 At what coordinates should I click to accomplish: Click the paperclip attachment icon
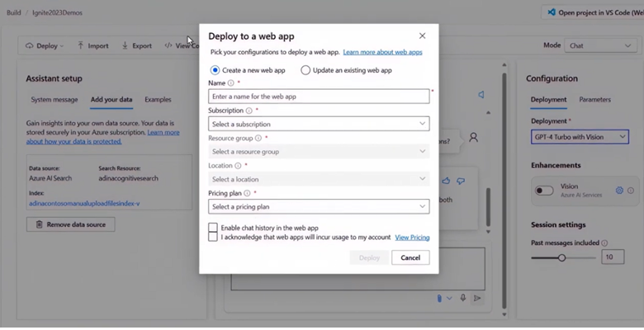(439, 299)
